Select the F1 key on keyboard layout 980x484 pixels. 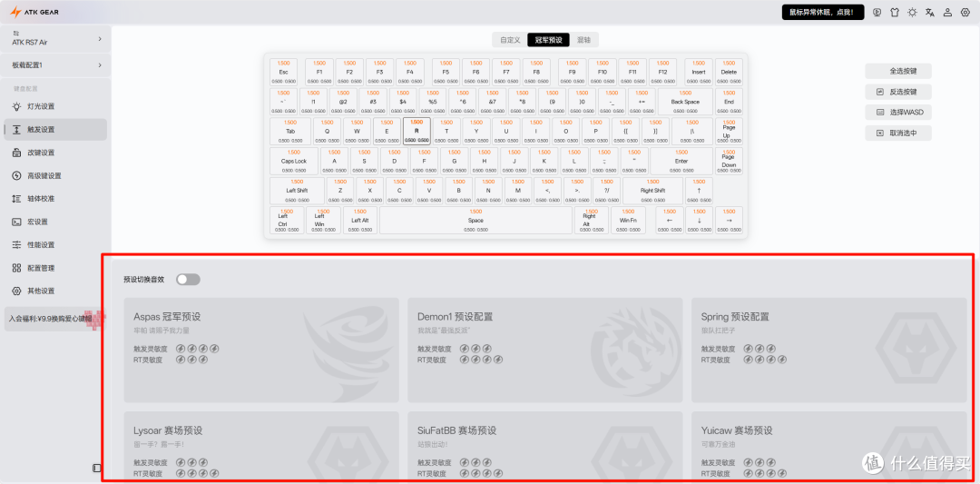tap(319, 72)
